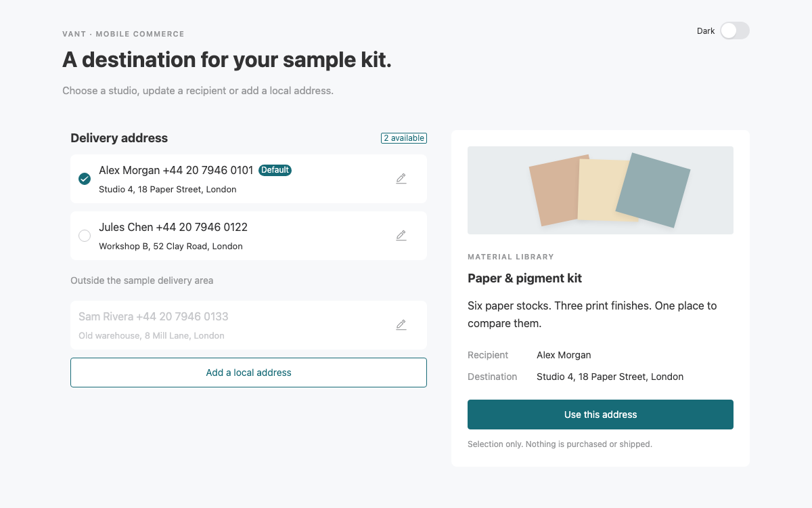
Task: Click Old warehouse, 8 Mill Lane text
Action: pos(152,336)
